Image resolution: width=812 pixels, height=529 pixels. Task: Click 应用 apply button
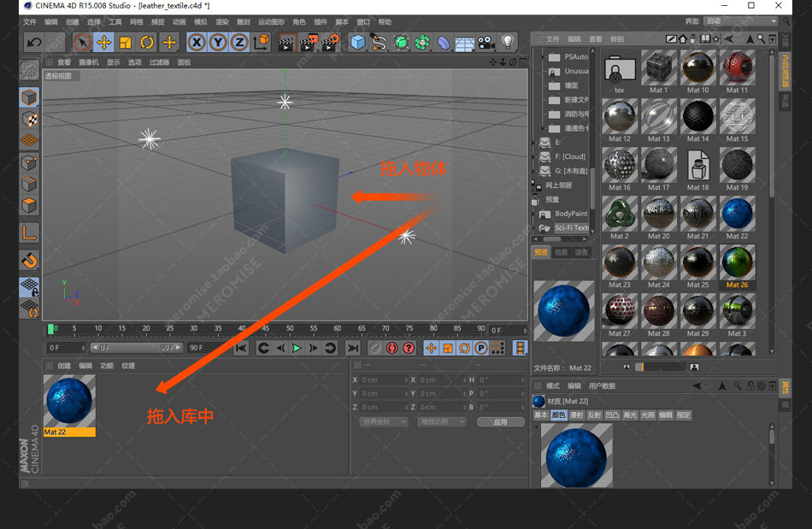pos(501,422)
